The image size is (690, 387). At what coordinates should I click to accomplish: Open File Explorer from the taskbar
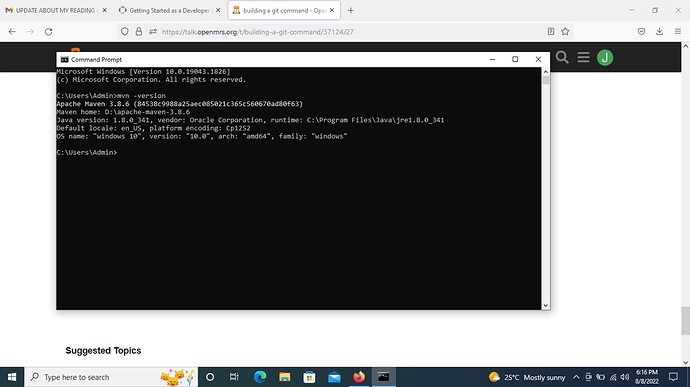(x=285, y=377)
